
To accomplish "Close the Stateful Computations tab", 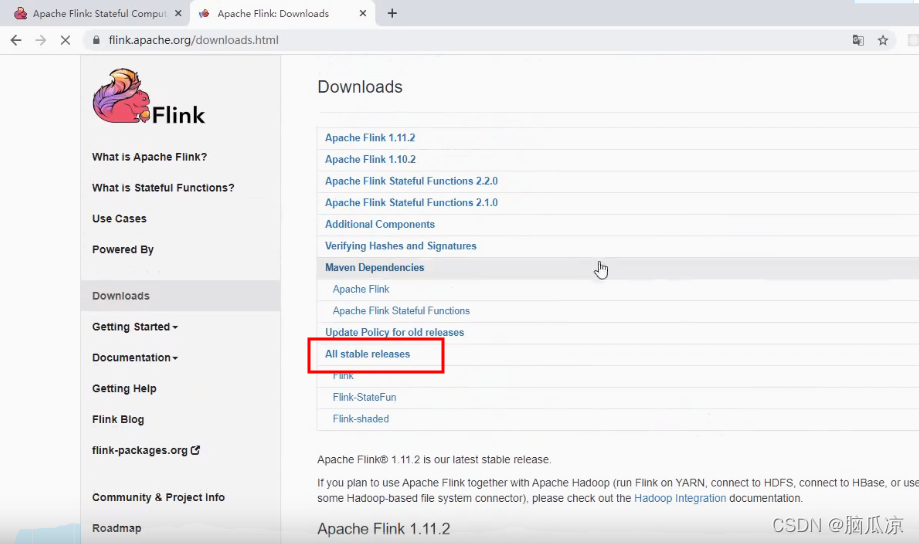I will tap(178, 13).
